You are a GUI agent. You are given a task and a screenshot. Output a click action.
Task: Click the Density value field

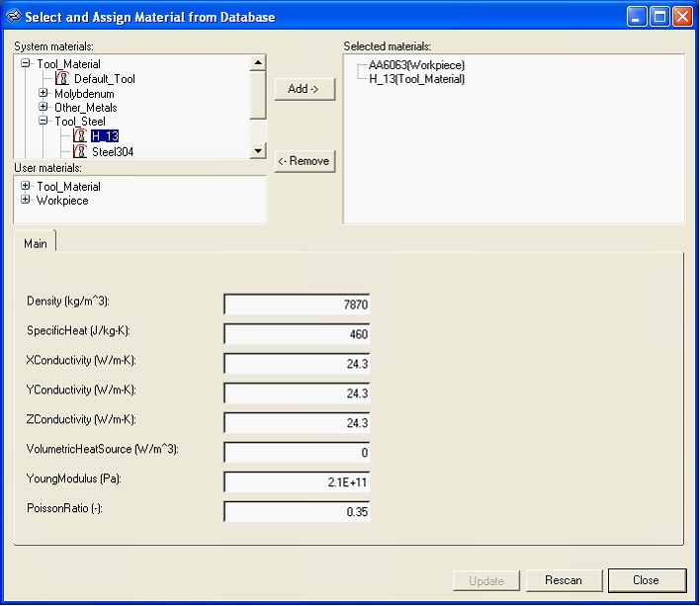click(x=297, y=304)
